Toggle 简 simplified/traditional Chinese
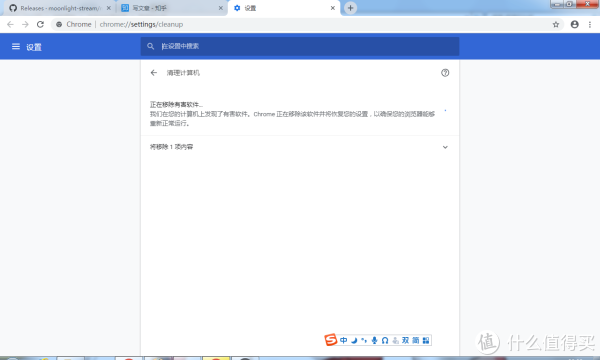600x360 pixels. [416, 340]
